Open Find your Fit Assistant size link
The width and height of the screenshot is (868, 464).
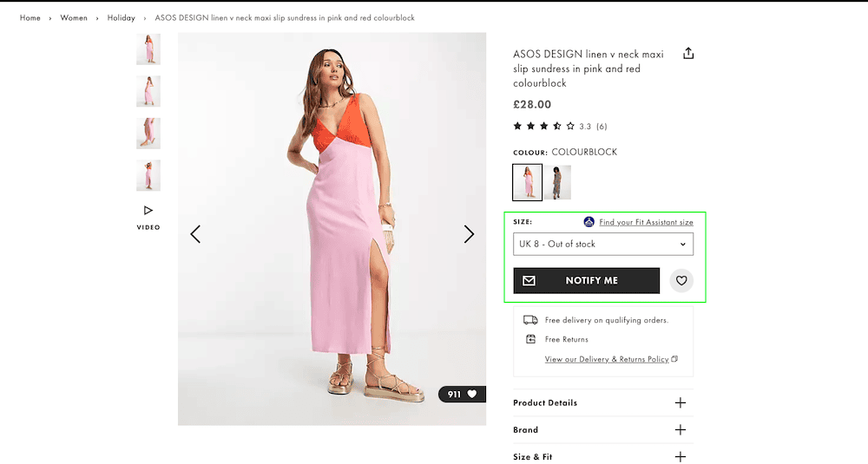pos(646,222)
